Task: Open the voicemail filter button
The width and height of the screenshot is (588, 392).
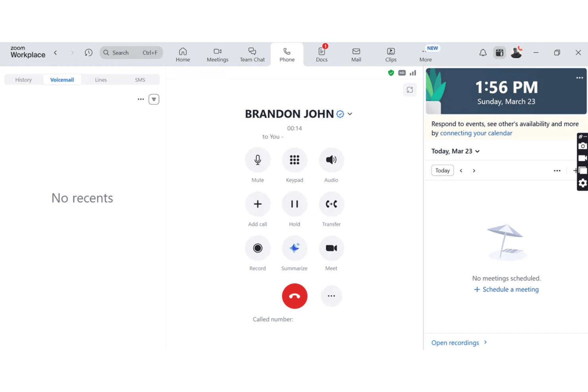Action: click(154, 99)
